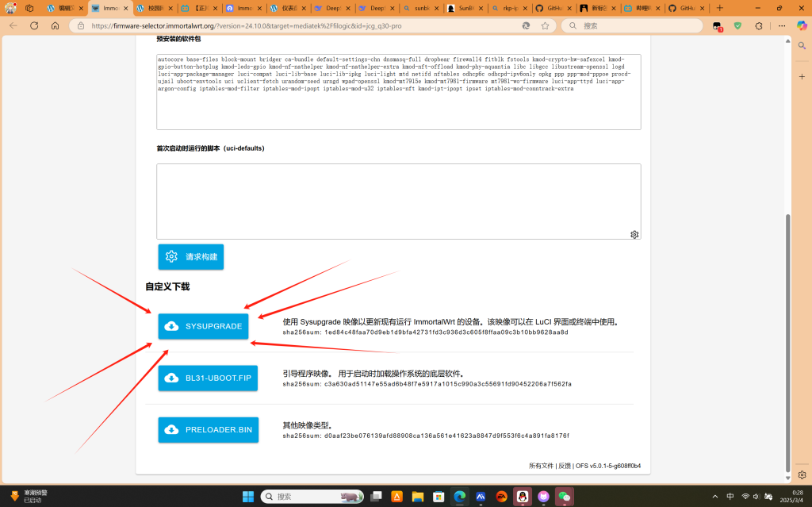This screenshot has width=812, height=507.
Task: Go to browser home page icon
Action: click(x=55, y=25)
